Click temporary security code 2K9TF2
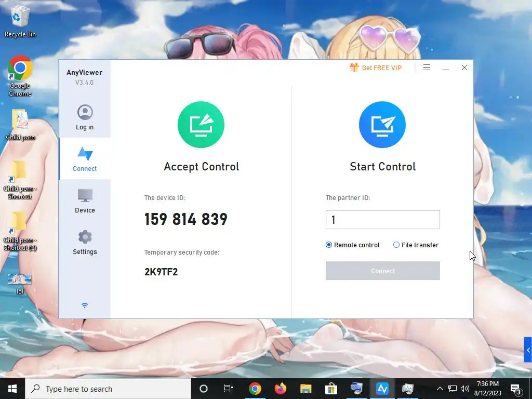 161,272
